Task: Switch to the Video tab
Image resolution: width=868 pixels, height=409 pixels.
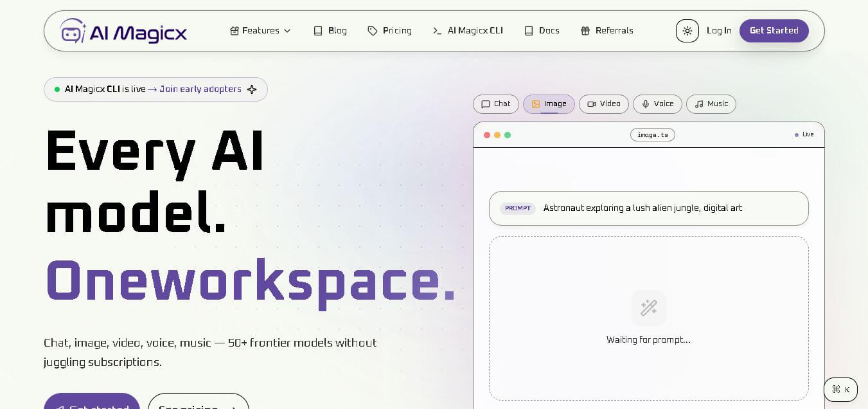Action: (x=604, y=104)
